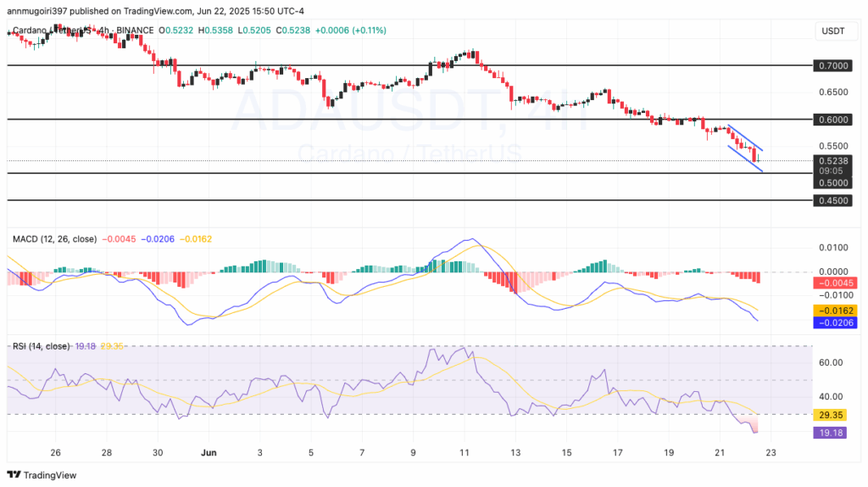Click the date 30 on time axis
868x487 pixels.
tap(157, 453)
